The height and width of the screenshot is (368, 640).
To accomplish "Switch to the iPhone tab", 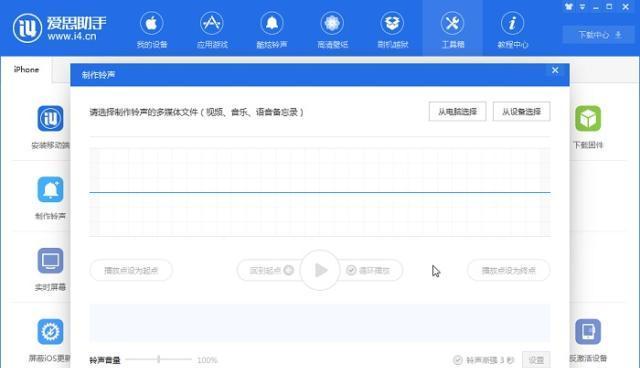I will pos(26,69).
